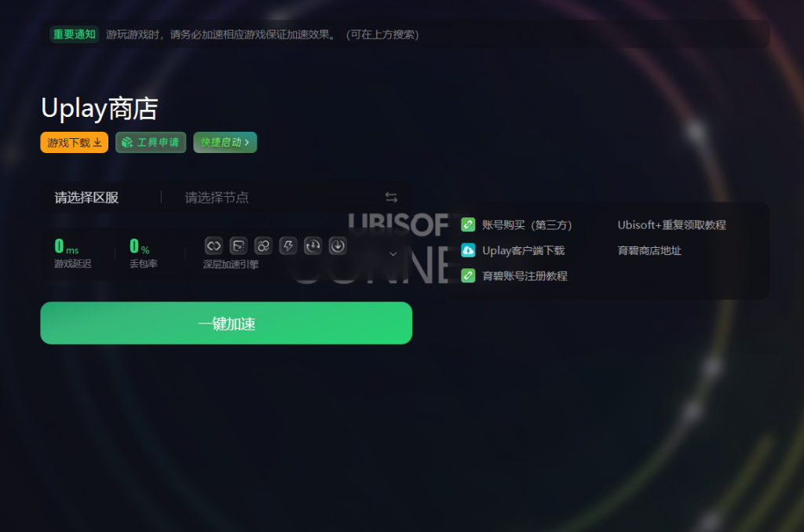Open the Ubisoft+重复领取教程 link
Screen dimensions: 804x532
pyautogui.click(x=672, y=225)
